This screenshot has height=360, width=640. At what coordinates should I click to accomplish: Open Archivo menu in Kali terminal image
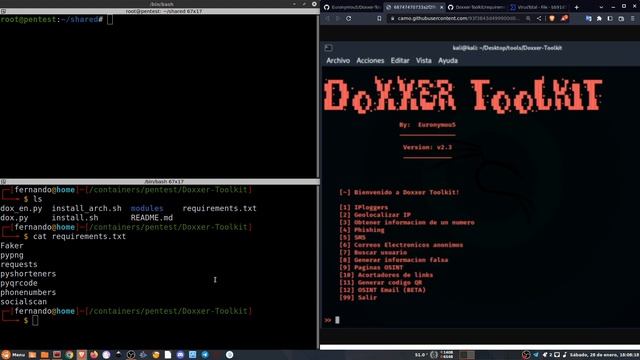pos(338,60)
